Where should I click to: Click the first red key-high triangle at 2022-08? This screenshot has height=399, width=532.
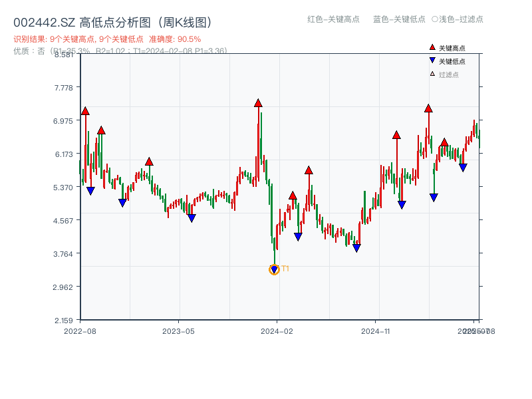coord(85,111)
